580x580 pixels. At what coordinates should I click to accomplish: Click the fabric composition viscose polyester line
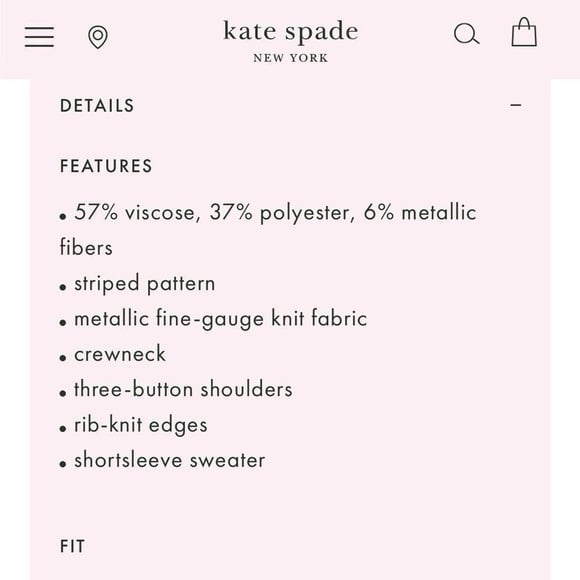pos(268,230)
